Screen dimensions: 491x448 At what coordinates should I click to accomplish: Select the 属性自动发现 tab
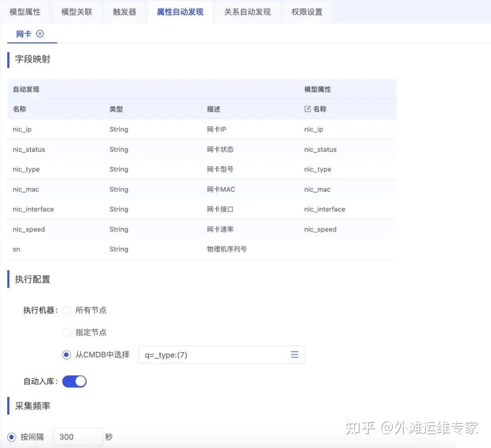coord(180,12)
